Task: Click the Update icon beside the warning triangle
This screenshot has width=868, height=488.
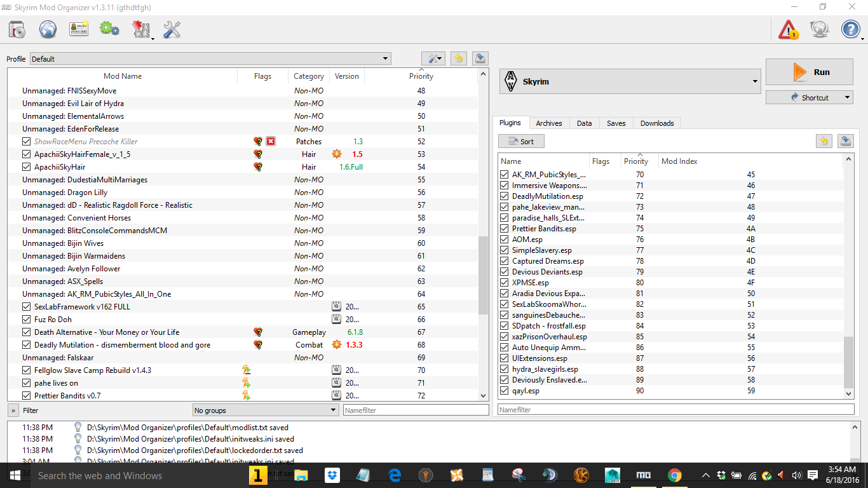Action: click(x=820, y=29)
